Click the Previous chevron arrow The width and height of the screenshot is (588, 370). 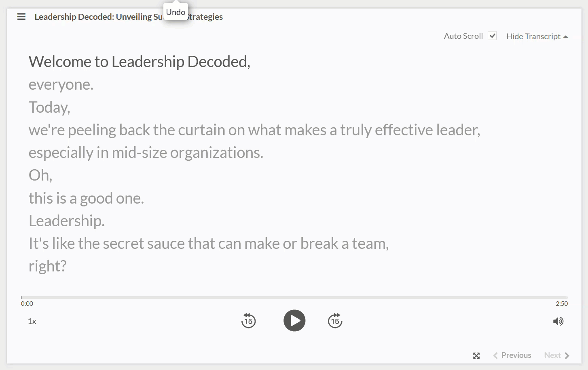pyautogui.click(x=495, y=355)
